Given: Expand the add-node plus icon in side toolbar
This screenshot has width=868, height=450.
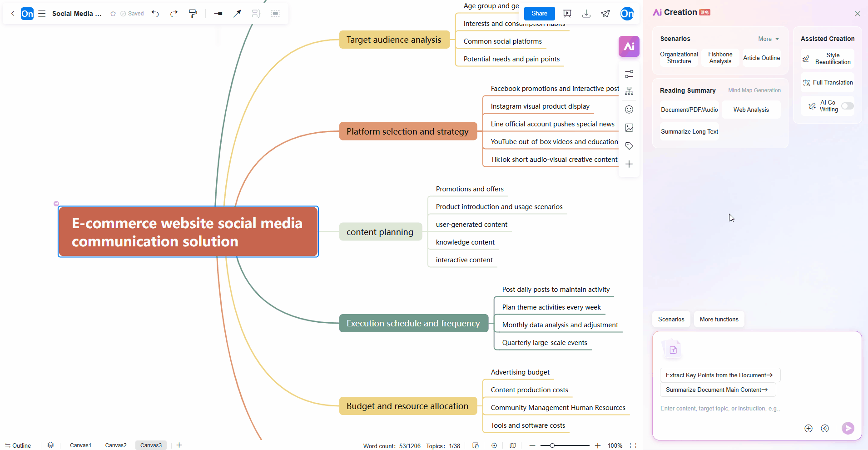Looking at the screenshot, I should coord(629,164).
